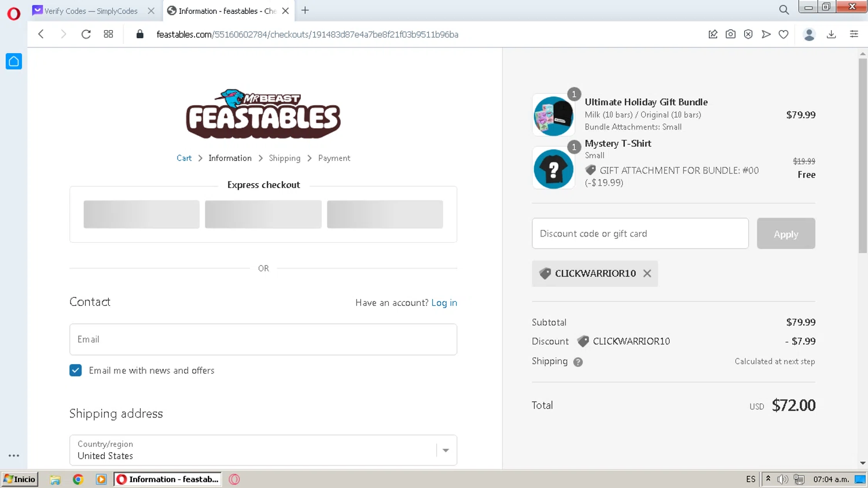Go back to previous page
This screenshot has height=488, width=868.
pos(41,34)
